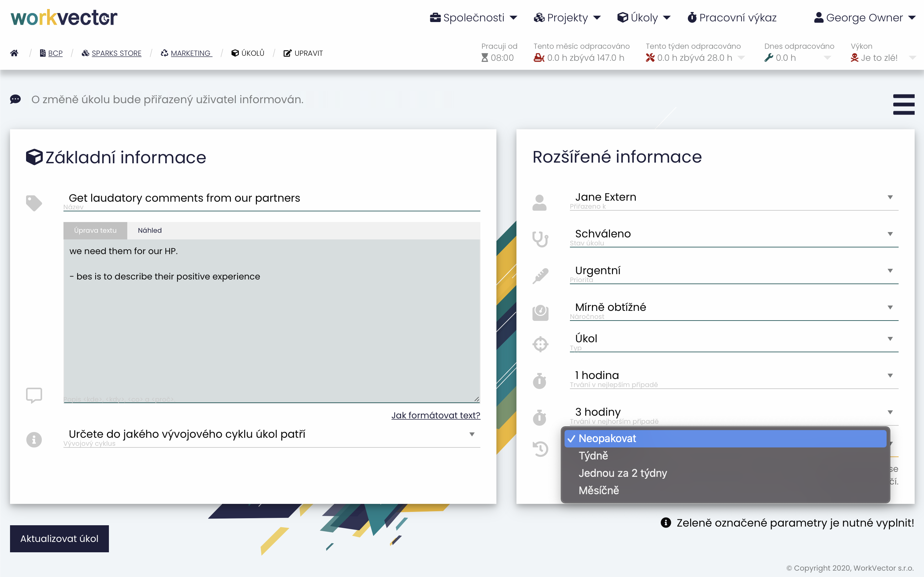The height and width of the screenshot is (577, 924).
Task: Select Neopakovat in repeat list
Action: coord(725,438)
